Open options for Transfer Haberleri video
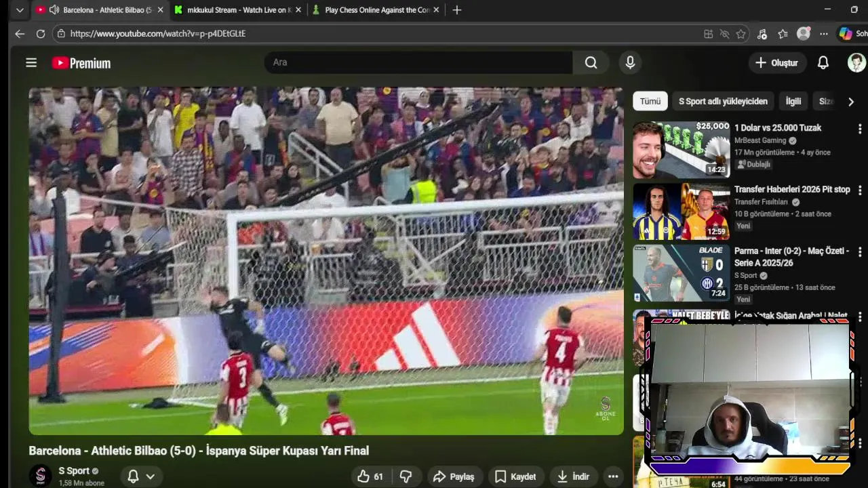 click(x=860, y=190)
